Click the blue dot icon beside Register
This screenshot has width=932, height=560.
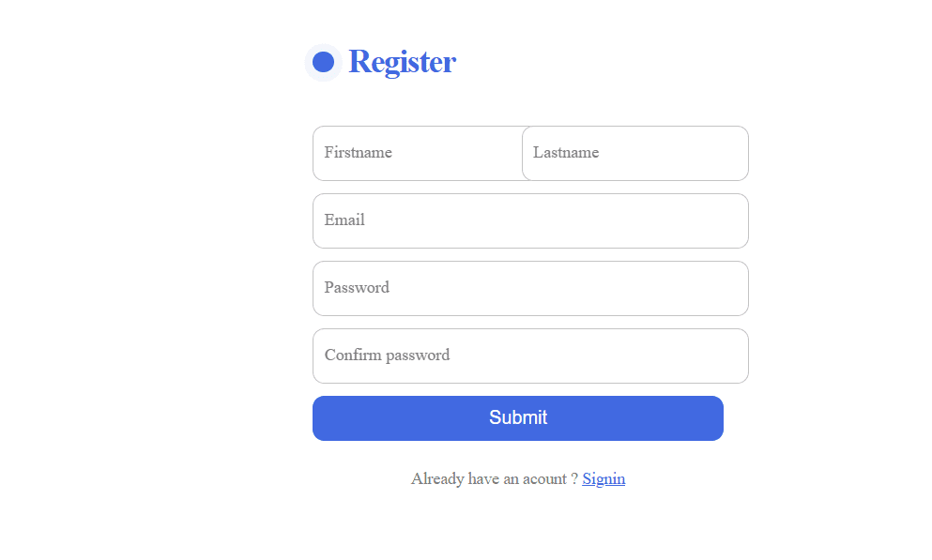(324, 62)
